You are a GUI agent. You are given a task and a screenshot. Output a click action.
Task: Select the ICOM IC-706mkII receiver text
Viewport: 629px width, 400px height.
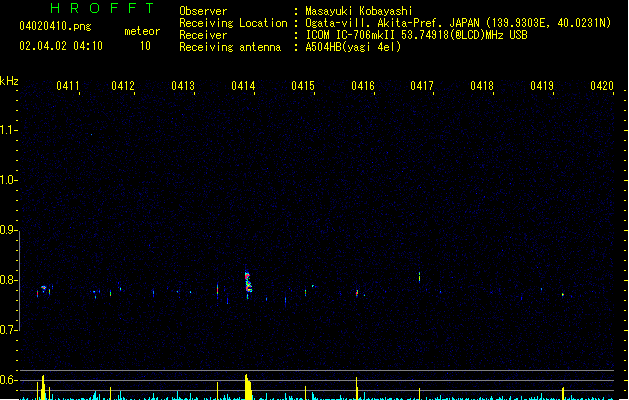point(416,35)
